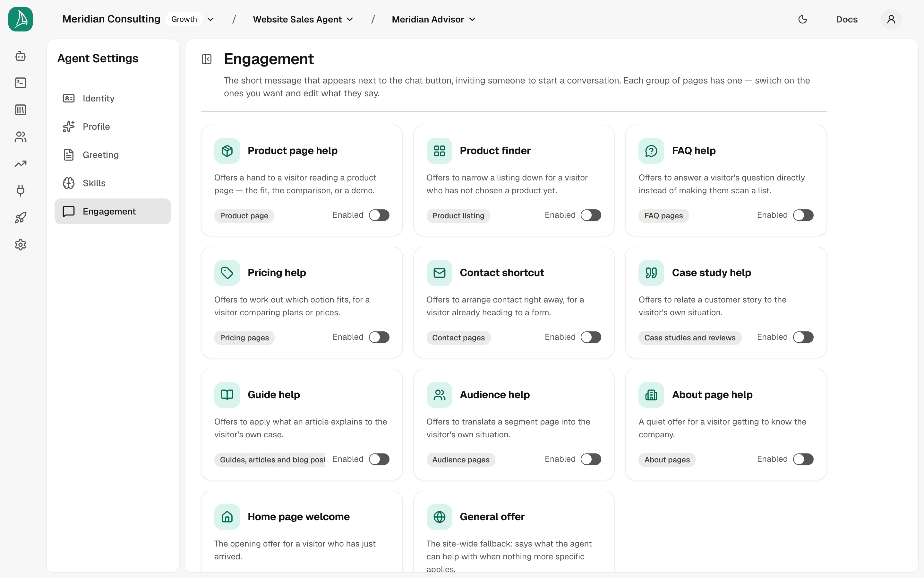Go to the Greeting settings section
Screen dimensions: 924x578
113,155
